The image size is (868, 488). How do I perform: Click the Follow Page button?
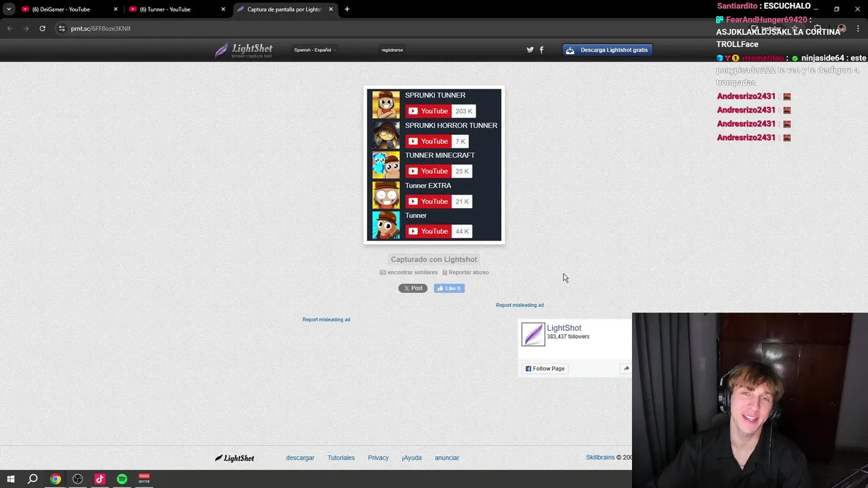(x=545, y=369)
